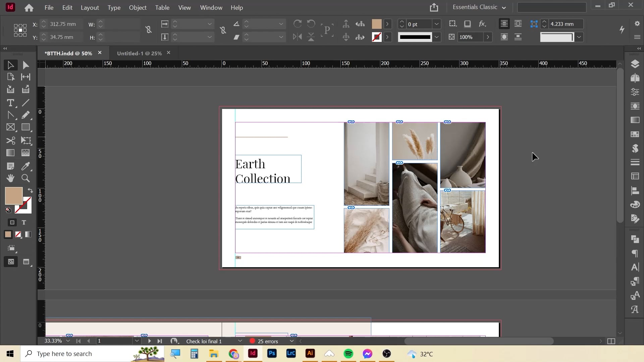Open the stroke style dropdown
Image resolution: width=644 pixels, height=362 pixels.
[x=436, y=37]
